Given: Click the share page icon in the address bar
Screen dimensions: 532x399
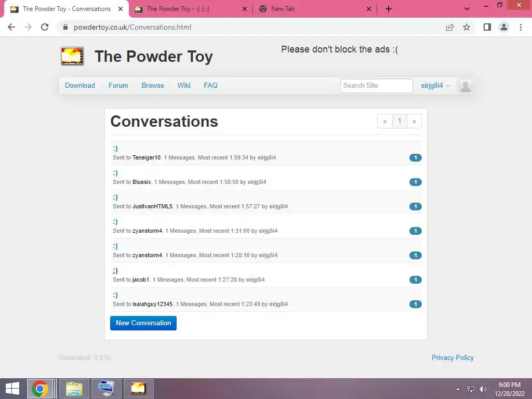Looking at the screenshot, I should click(x=450, y=27).
